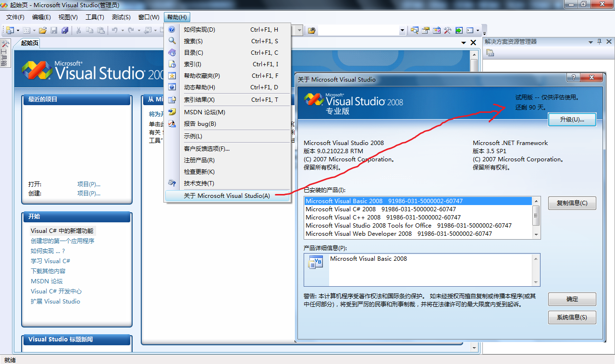Open the Find combo box dropdown

402,30
